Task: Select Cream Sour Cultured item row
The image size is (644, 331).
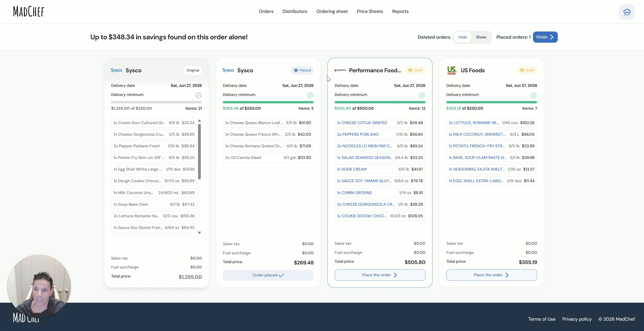Action: pos(154,123)
